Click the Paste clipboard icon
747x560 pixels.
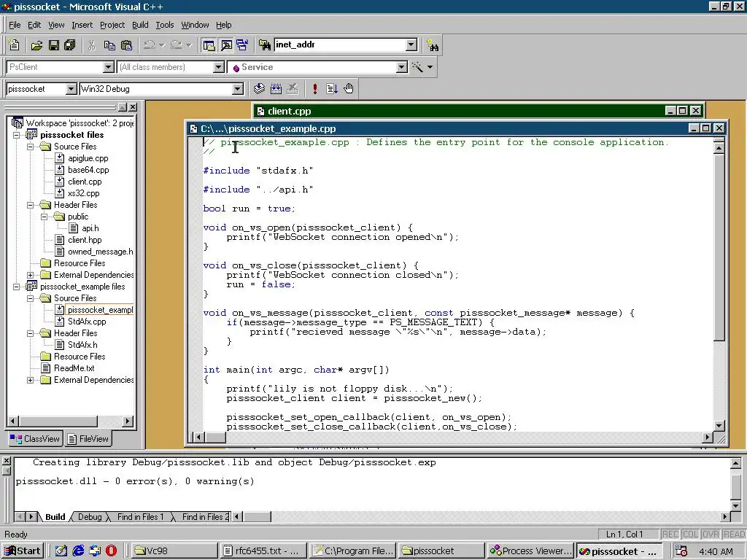click(127, 45)
